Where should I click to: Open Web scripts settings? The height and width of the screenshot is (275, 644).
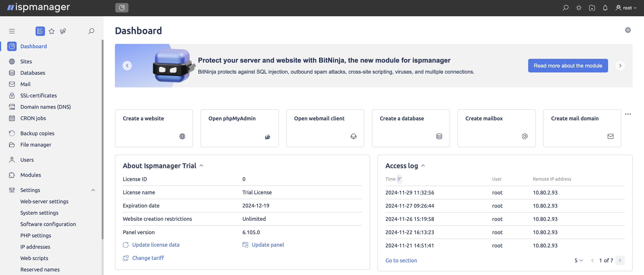point(34,258)
